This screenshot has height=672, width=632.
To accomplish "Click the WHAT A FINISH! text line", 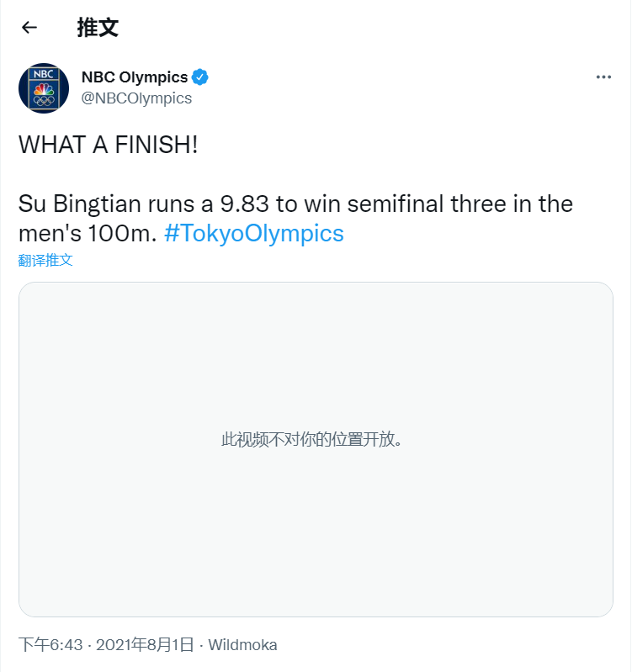I will [x=109, y=144].
